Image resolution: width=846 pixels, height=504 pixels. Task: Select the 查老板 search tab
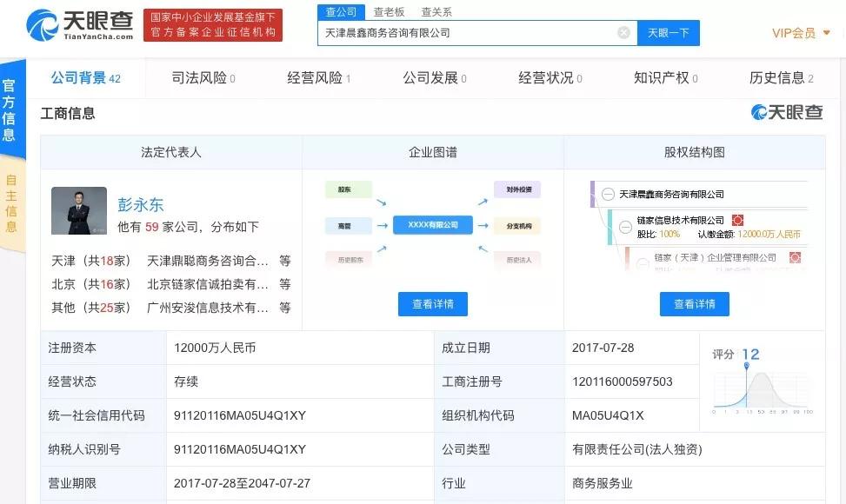coord(389,12)
